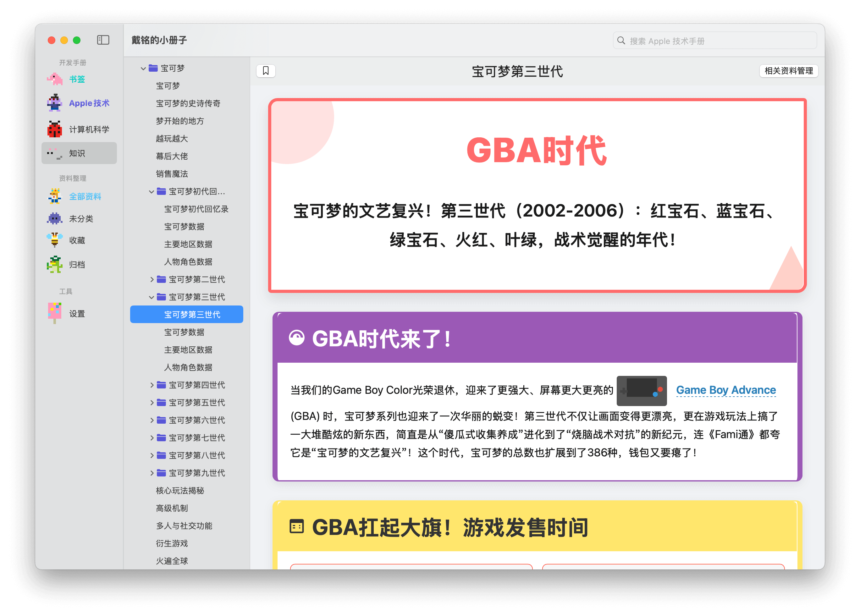Image resolution: width=860 pixels, height=616 pixels.
Task: Open 设置 popsicle icon item
Action: click(55, 313)
